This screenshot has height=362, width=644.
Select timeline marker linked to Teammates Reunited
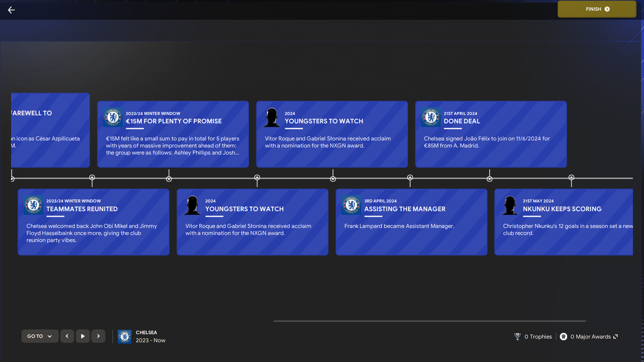92,177
